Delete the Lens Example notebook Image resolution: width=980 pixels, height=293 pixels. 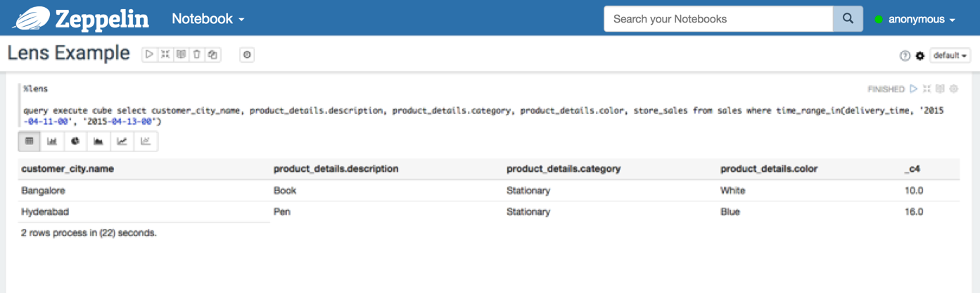pyautogui.click(x=197, y=54)
